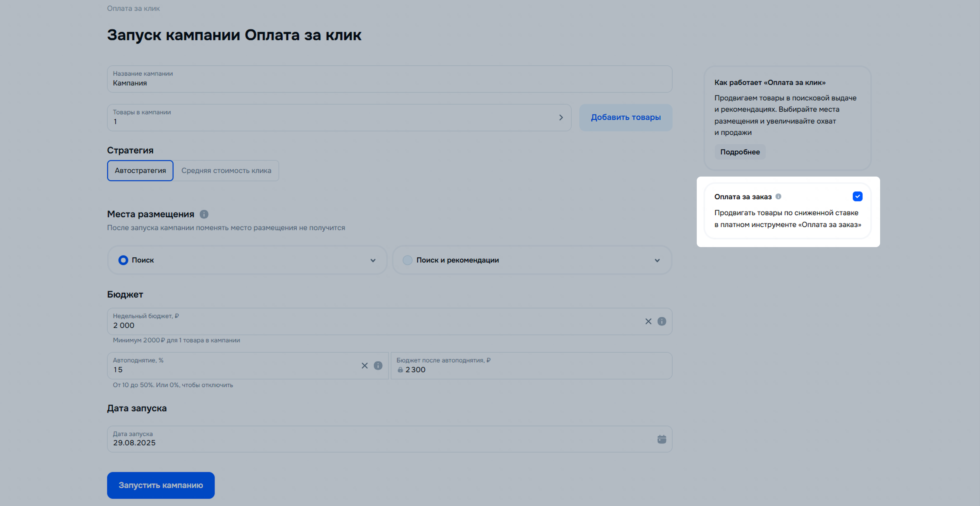This screenshot has width=980, height=506.
Task: Open the Товары в кампании list arrow
Action: pyautogui.click(x=561, y=117)
